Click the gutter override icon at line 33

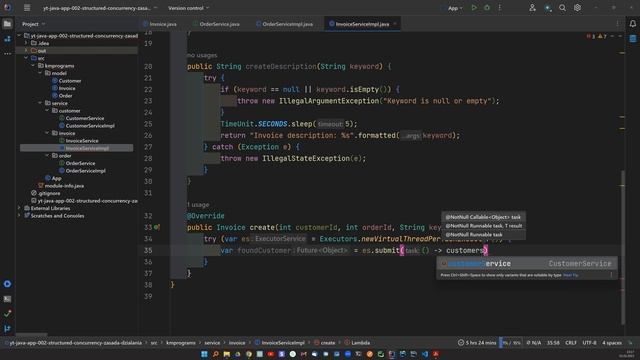(x=157, y=227)
